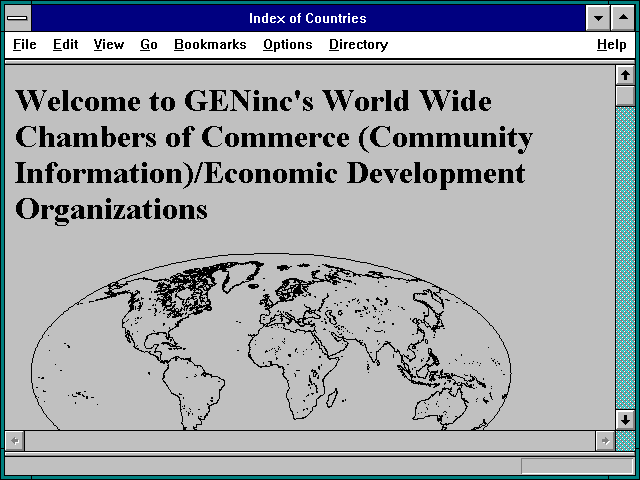Open the Directory menu
640x480 pixels.
coord(358,44)
